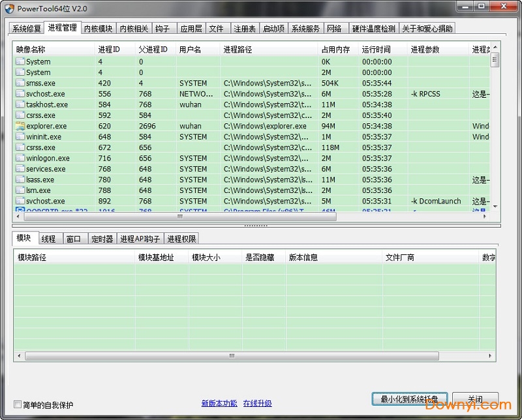Image resolution: width=522 pixels, height=420 pixels.
Task: Click the services.exe icon in the process list
Action: point(20,169)
